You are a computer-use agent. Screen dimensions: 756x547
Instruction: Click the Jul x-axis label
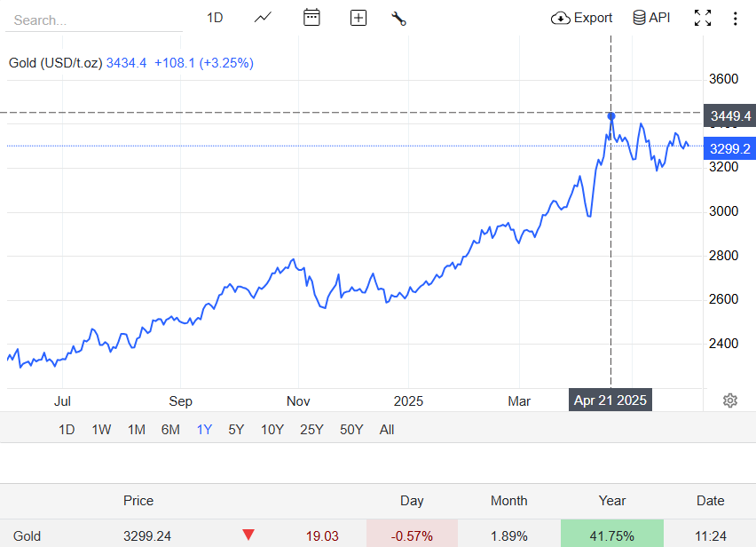(x=62, y=400)
